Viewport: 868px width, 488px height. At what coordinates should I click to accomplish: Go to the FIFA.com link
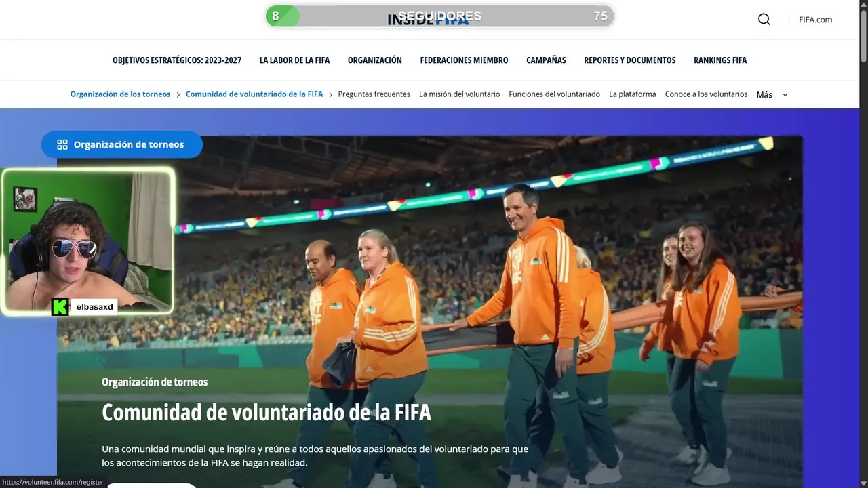(x=816, y=20)
